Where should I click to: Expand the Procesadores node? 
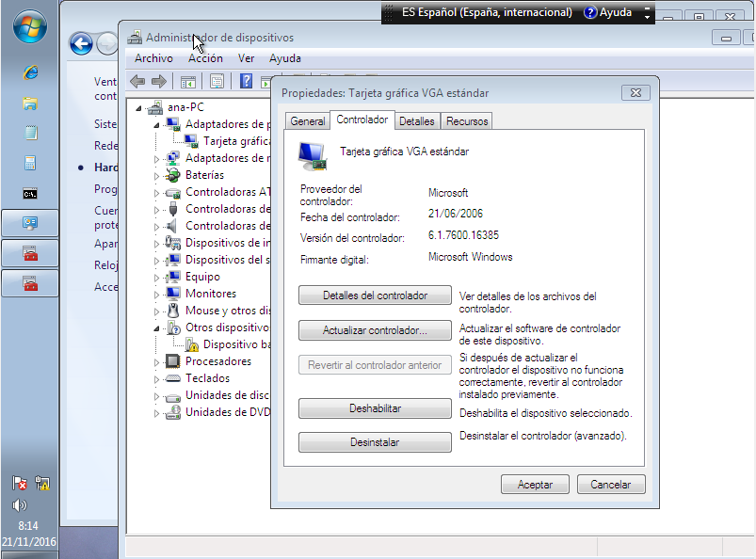click(x=156, y=362)
